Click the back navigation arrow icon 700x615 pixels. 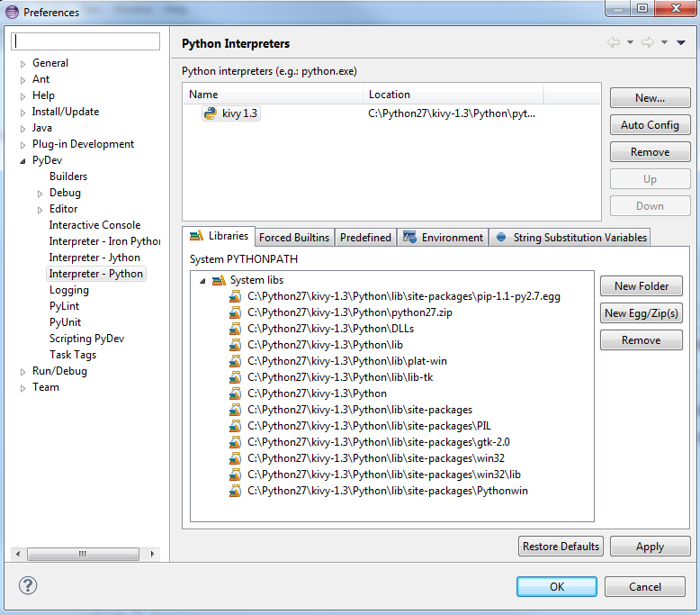pos(614,42)
